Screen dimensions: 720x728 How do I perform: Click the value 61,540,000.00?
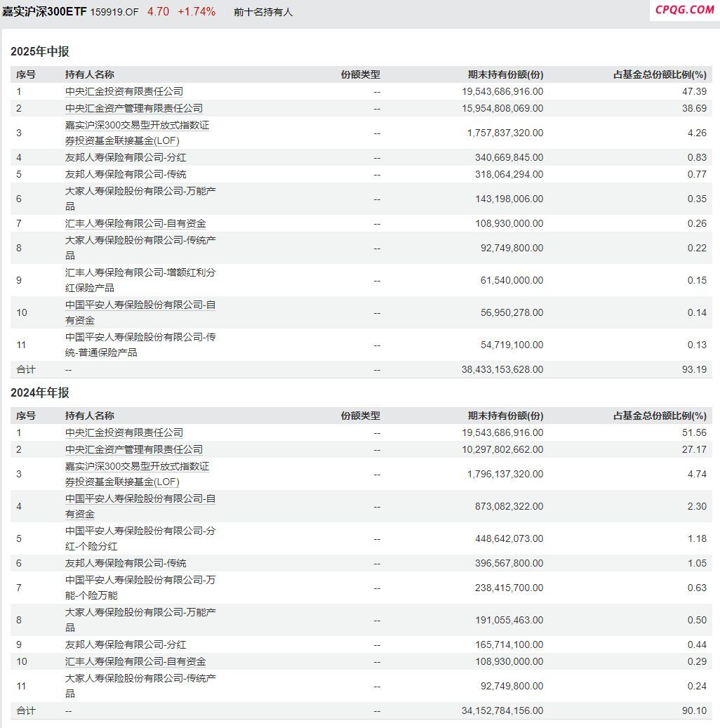coord(512,280)
